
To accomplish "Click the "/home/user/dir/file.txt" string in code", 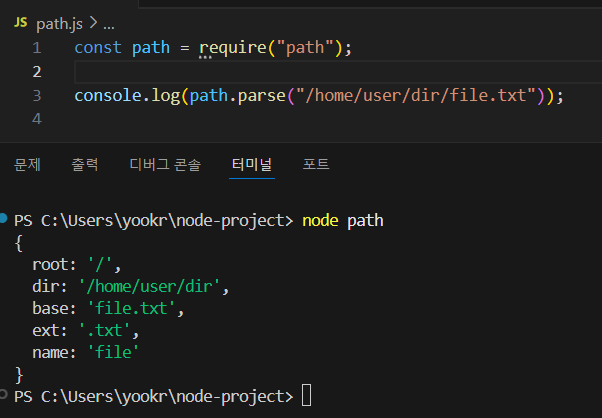I will pyautogui.click(x=415, y=96).
